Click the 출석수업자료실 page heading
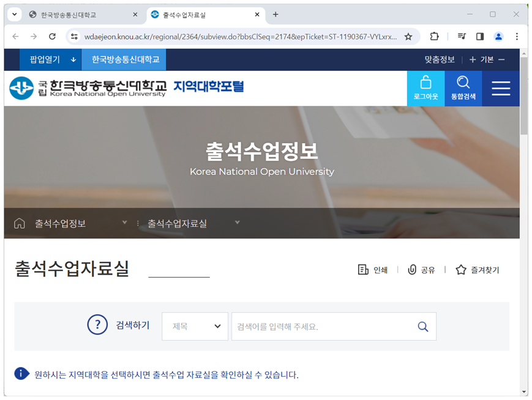 point(72,269)
